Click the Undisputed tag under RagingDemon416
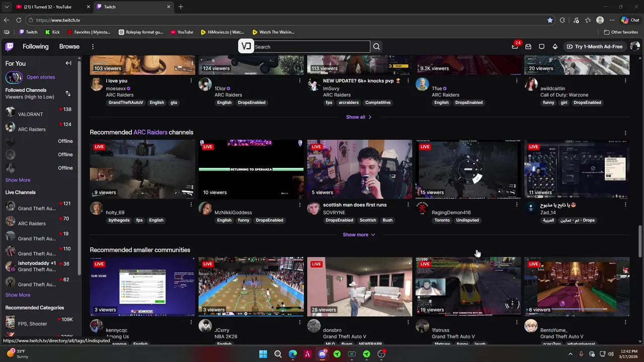644x362 pixels. [x=467, y=220]
